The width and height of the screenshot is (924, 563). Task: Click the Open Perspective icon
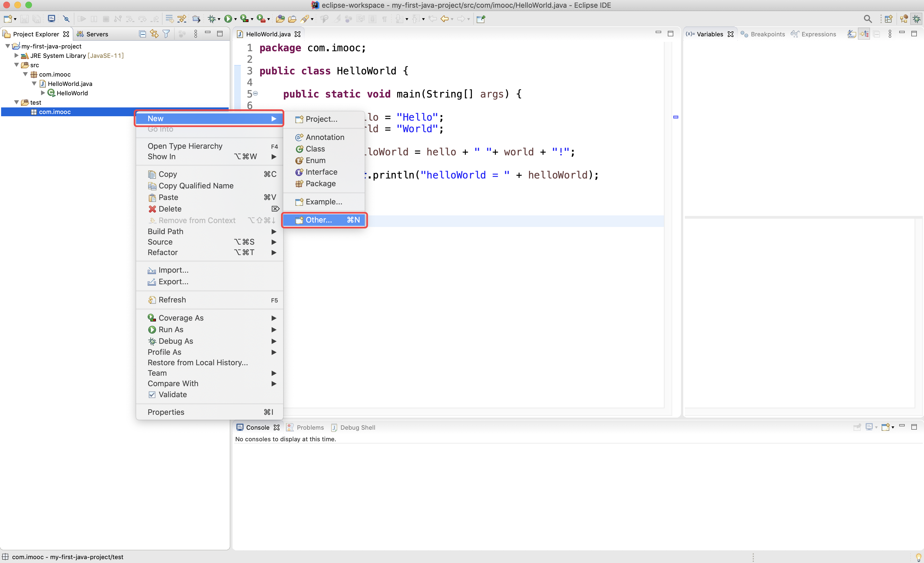888,19
